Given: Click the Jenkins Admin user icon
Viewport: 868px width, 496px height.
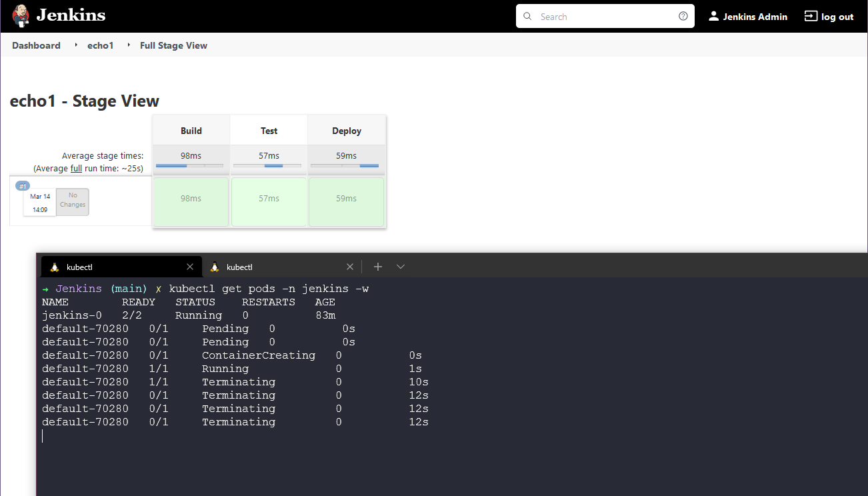Looking at the screenshot, I should (713, 16).
